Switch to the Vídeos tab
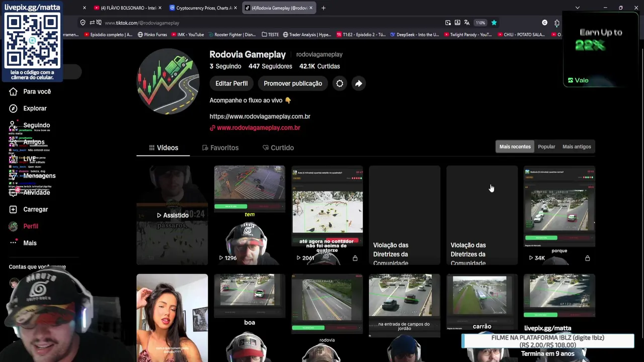 click(163, 148)
